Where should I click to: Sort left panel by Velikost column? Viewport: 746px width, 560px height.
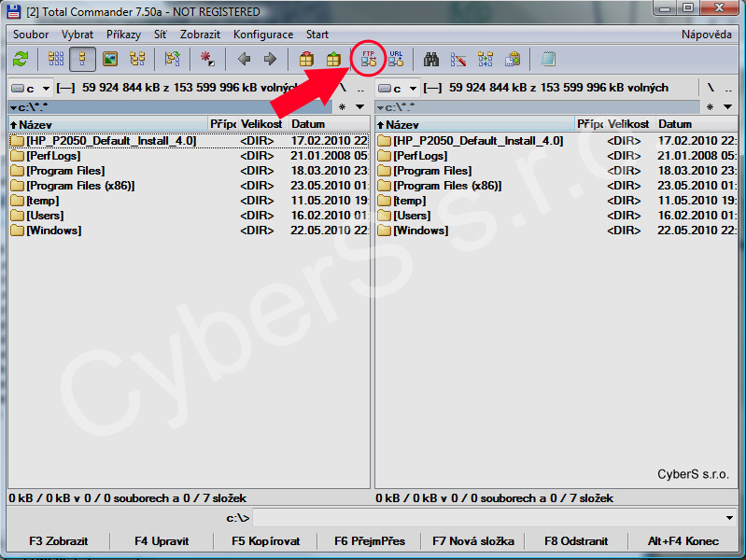(261, 125)
